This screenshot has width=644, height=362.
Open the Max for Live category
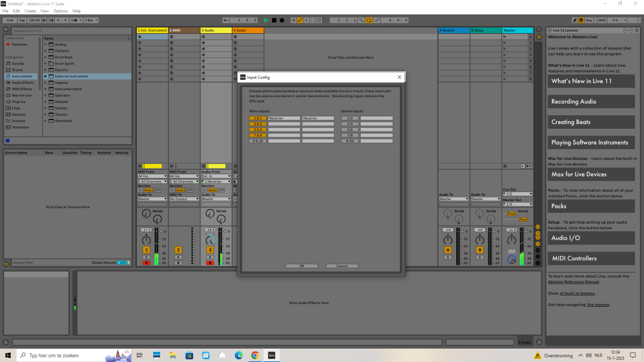[x=21, y=95]
